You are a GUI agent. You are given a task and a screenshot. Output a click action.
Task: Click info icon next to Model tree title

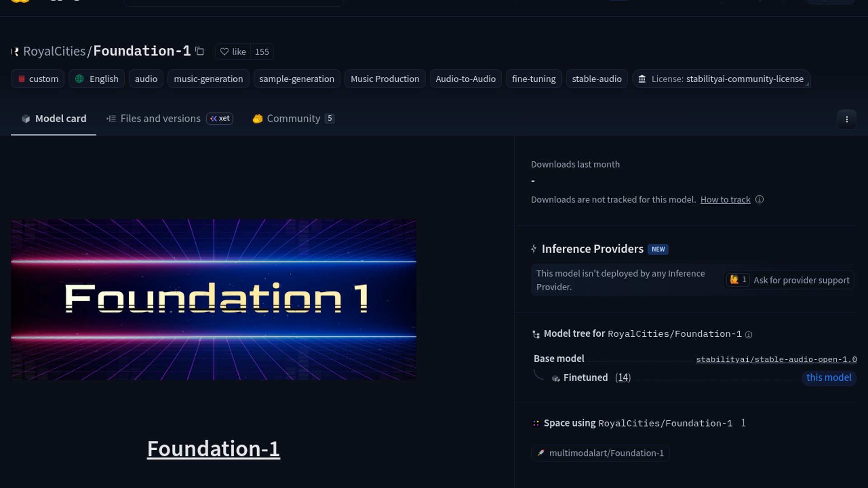749,335
